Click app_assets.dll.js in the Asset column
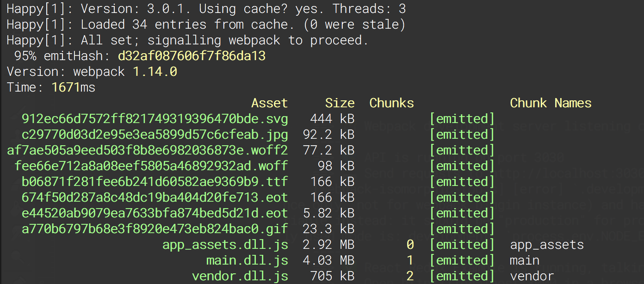 225,245
